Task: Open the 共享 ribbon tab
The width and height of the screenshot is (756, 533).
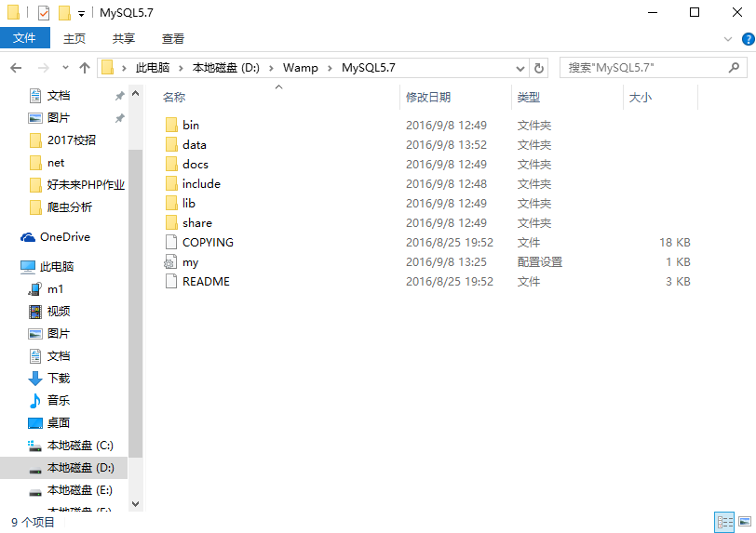Action: (124, 38)
